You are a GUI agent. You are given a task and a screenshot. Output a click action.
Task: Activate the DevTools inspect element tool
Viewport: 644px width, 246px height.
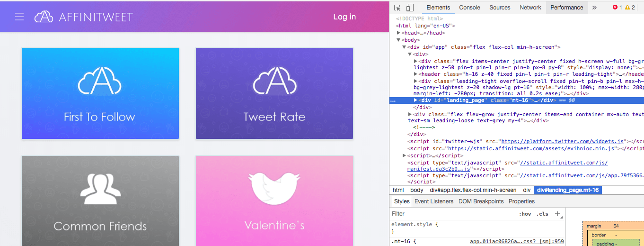(397, 8)
